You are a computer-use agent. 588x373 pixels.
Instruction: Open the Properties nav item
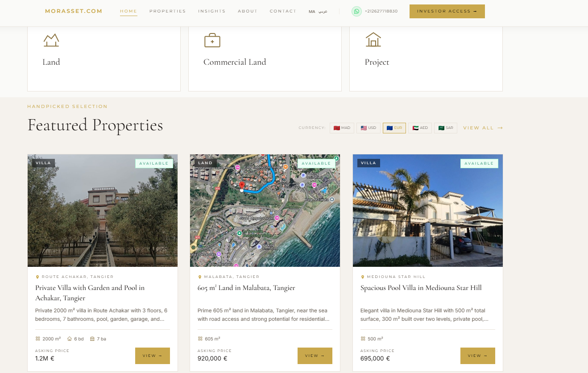click(x=168, y=11)
